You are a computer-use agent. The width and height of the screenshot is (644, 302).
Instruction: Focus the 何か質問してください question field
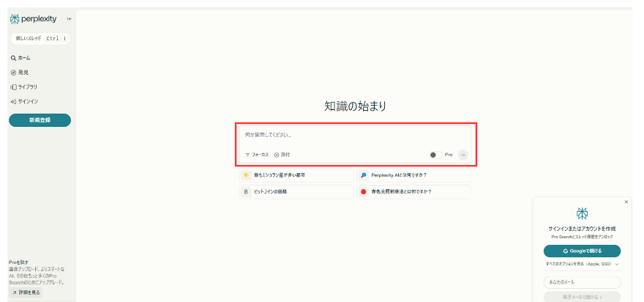click(x=355, y=136)
